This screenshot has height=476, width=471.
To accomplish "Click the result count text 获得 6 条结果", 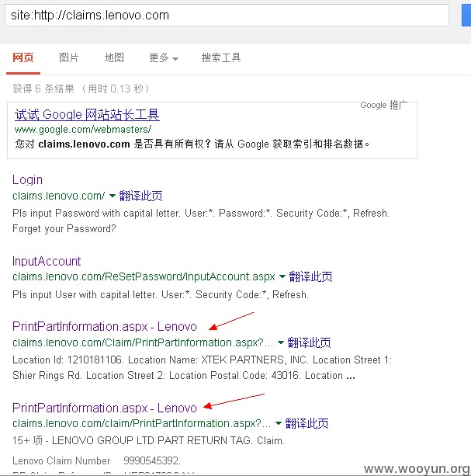I will [43, 89].
